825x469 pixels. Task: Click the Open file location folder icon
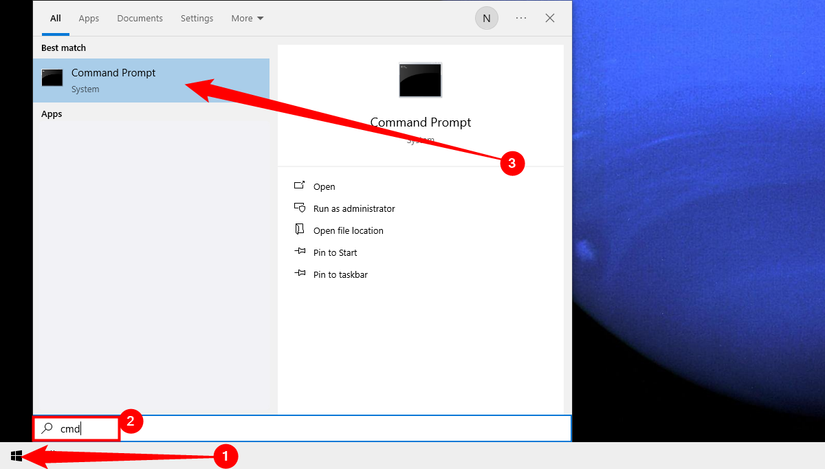tap(299, 230)
